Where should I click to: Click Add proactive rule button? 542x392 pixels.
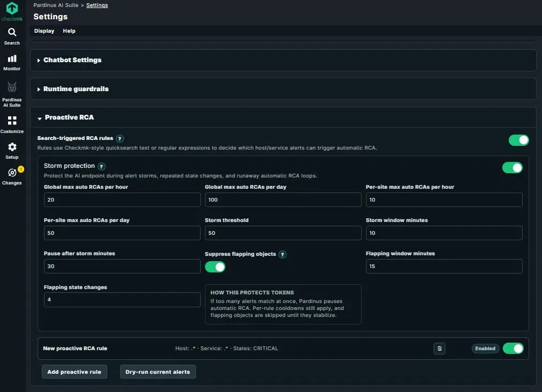pyautogui.click(x=74, y=372)
